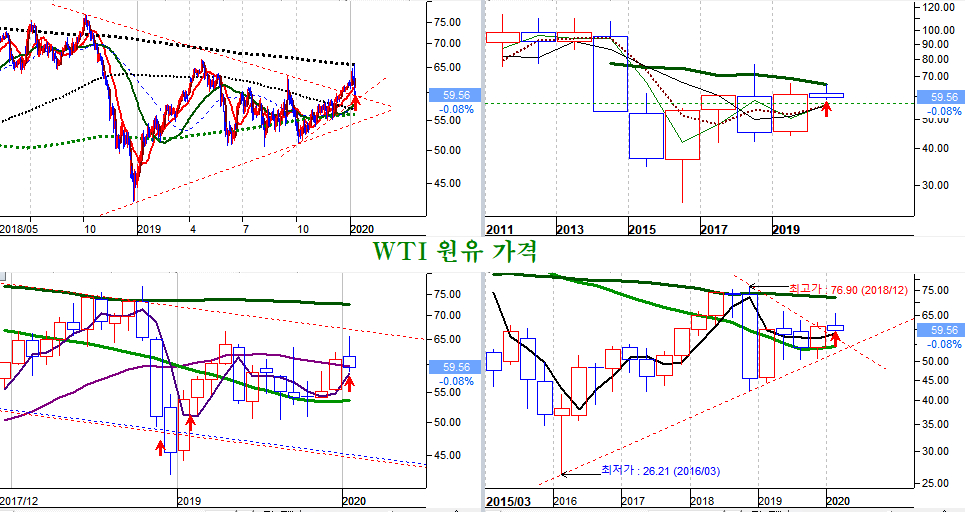This screenshot has height=512, width=965.
Task: Click the 2018 year label on the 2015/03 chart
Action: tap(702, 502)
